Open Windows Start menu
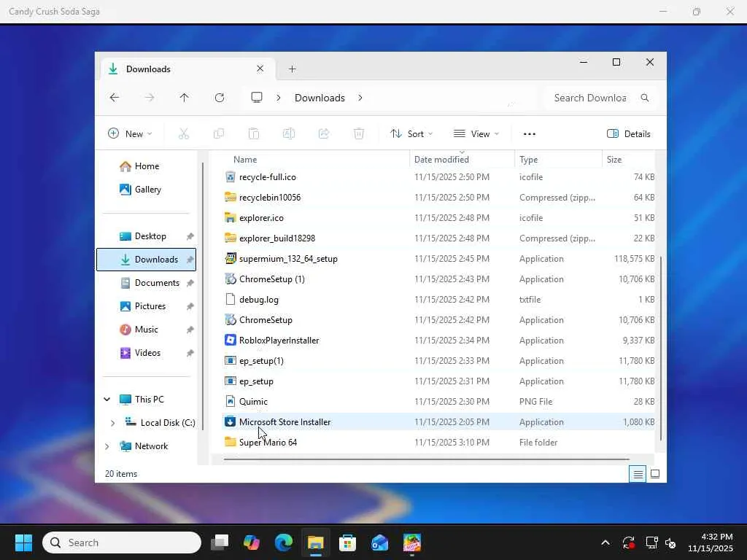Image resolution: width=747 pixels, height=560 pixels. pos(23,542)
